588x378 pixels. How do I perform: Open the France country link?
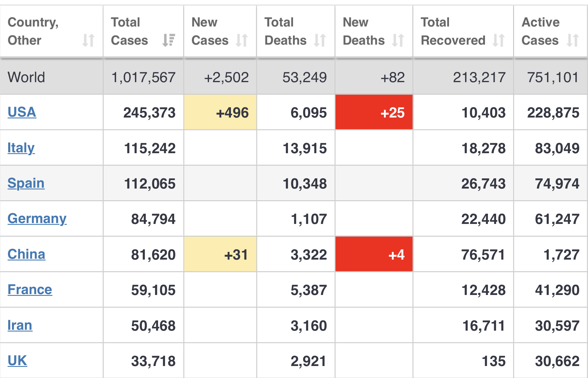pos(30,290)
